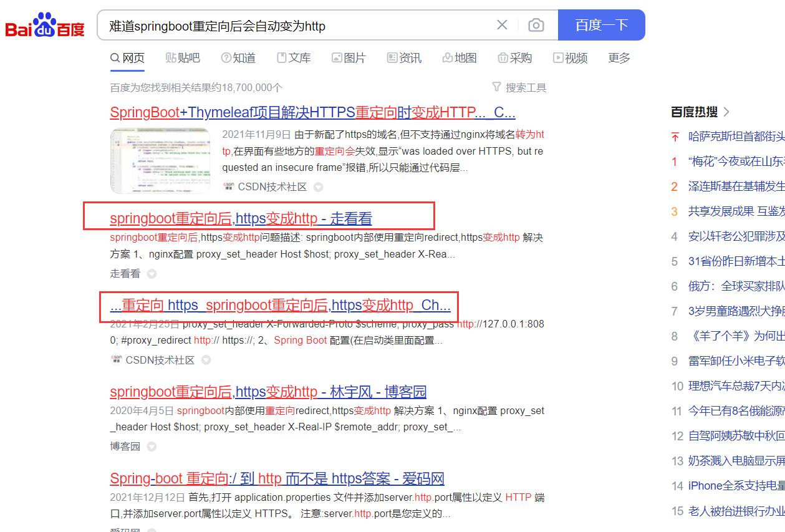Open the 地图 tab

460,58
